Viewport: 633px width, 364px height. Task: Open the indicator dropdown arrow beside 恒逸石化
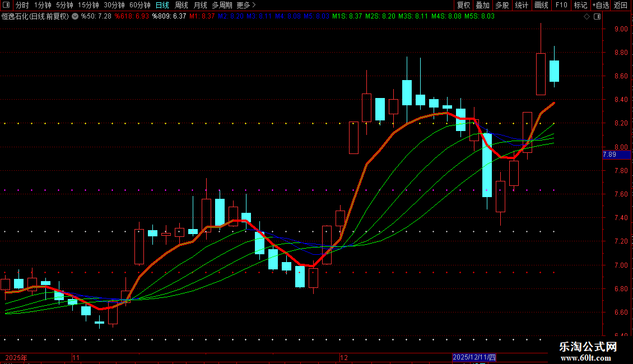click(x=75, y=17)
